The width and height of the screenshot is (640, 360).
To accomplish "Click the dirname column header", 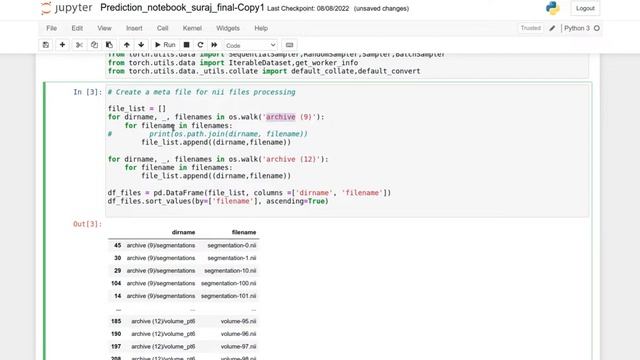I will 183,232.
